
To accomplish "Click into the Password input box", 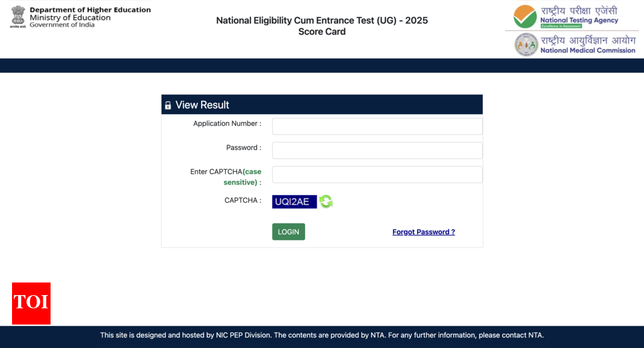I will tap(377, 150).
